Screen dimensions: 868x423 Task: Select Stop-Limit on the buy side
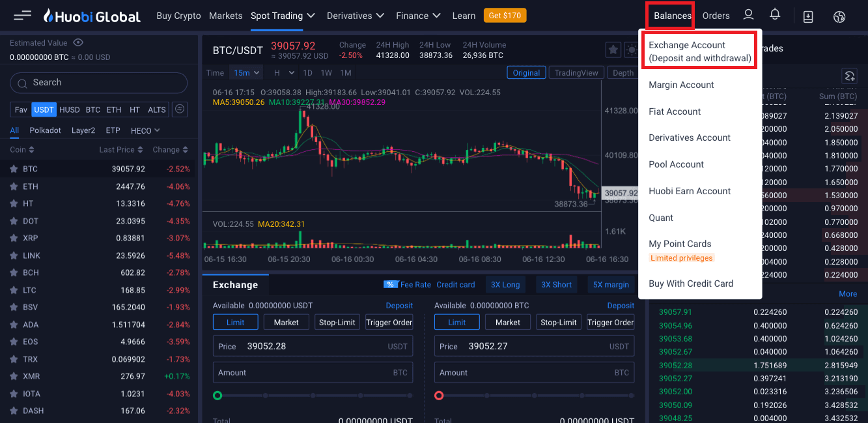pyautogui.click(x=337, y=322)
